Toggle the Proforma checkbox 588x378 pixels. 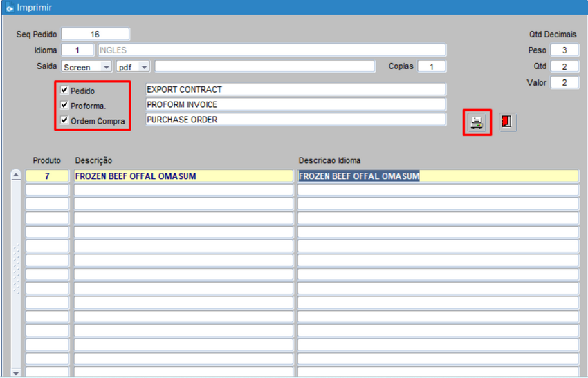64,106
